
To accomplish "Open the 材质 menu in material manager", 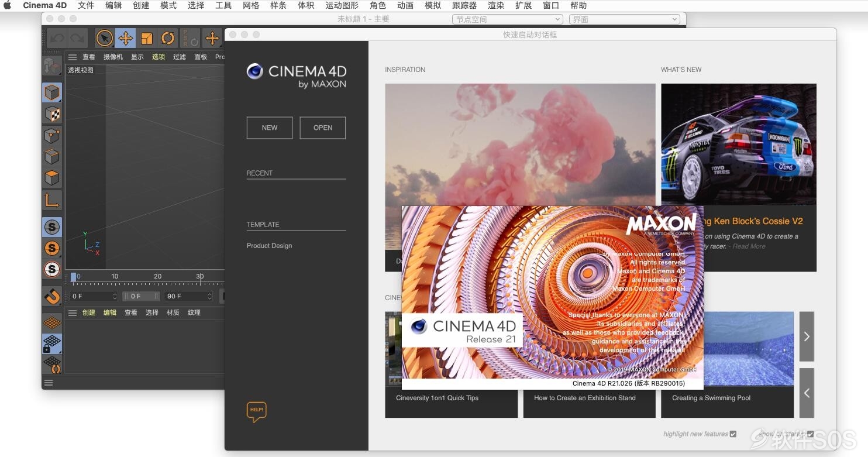I will coord(173,312).
